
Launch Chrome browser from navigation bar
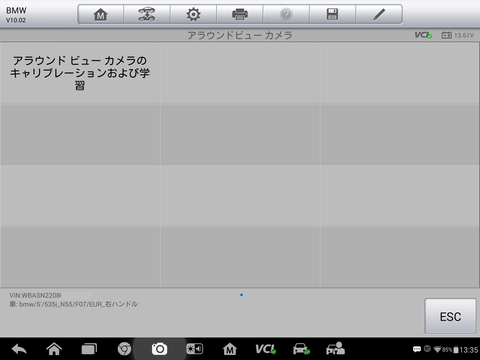coord(124,349)
